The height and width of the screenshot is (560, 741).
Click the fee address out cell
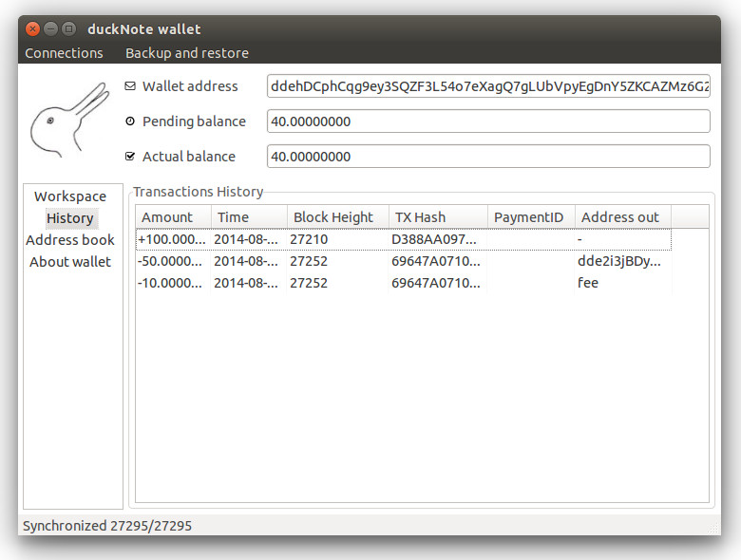coord(623,283)
